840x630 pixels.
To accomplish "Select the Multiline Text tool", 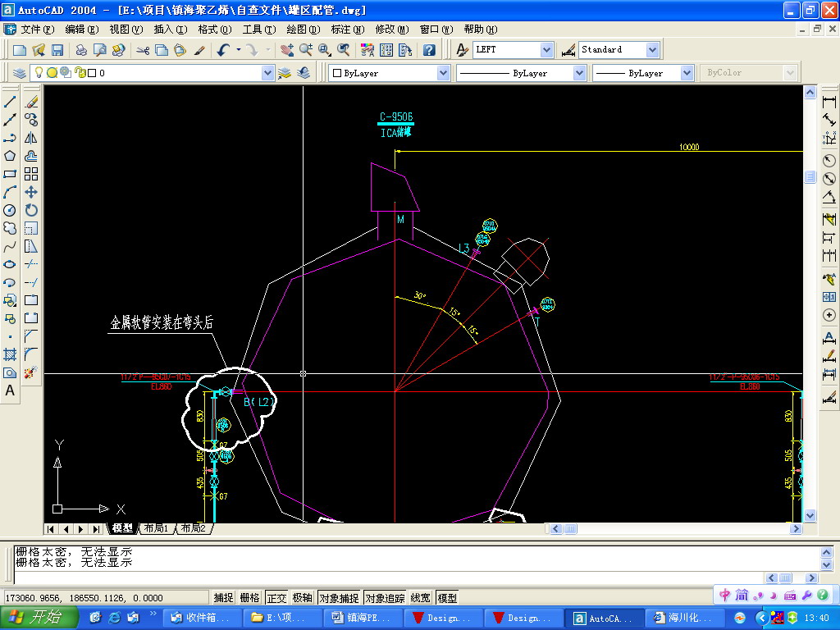I will point(10,390).
